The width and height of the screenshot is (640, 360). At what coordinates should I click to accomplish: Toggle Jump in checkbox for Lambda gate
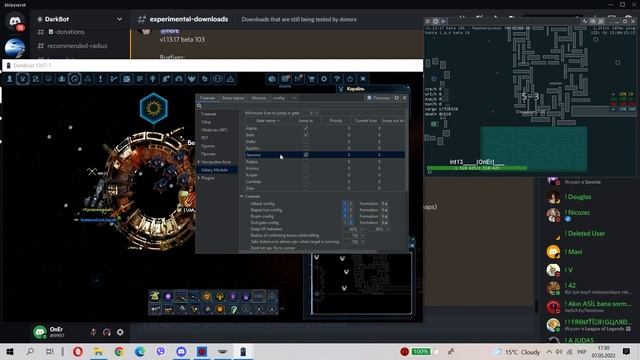[x=306, y=182]
